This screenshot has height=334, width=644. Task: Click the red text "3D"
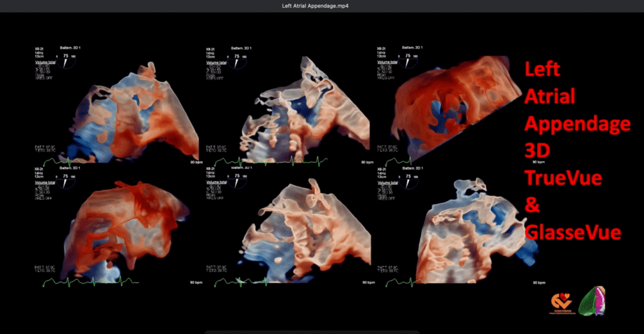tap(537, 152)
